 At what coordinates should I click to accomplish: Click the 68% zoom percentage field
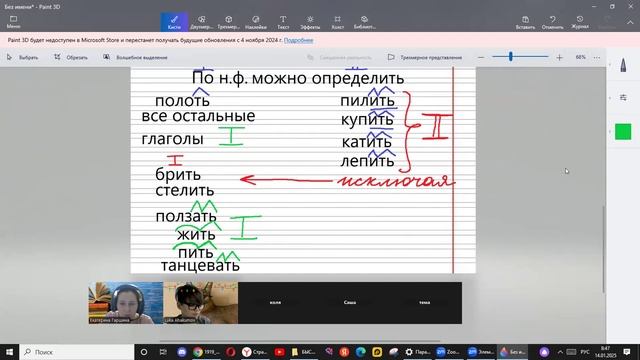coord(580,57)
